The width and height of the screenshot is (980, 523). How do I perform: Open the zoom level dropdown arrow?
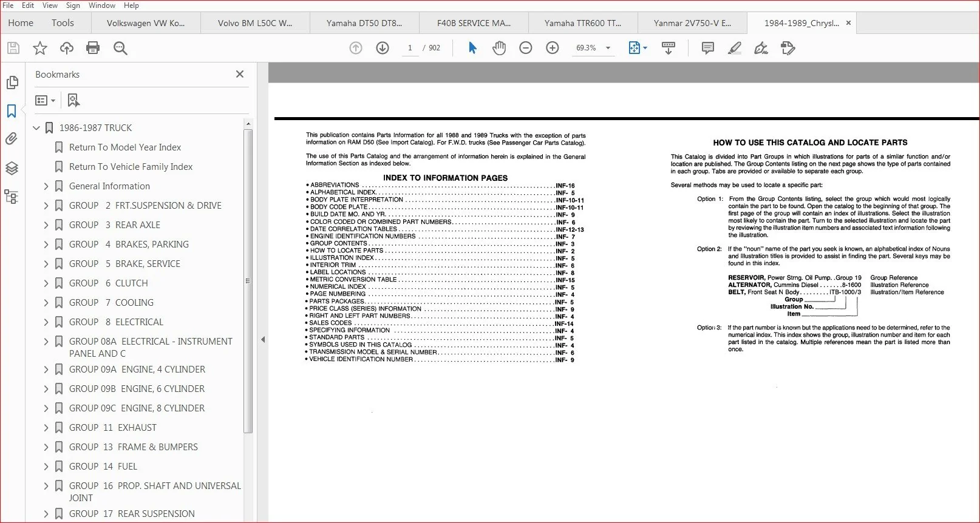608,48
